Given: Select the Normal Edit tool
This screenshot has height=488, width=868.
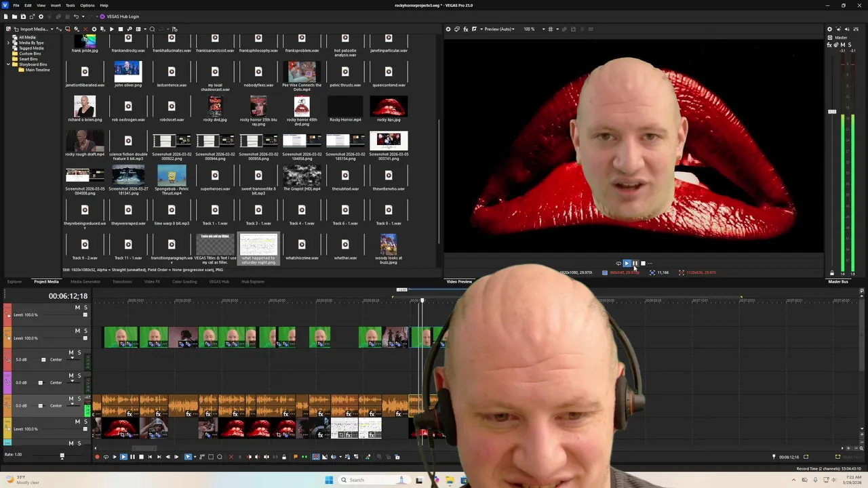Looking at the screenshot, I should tap(188, 457).
